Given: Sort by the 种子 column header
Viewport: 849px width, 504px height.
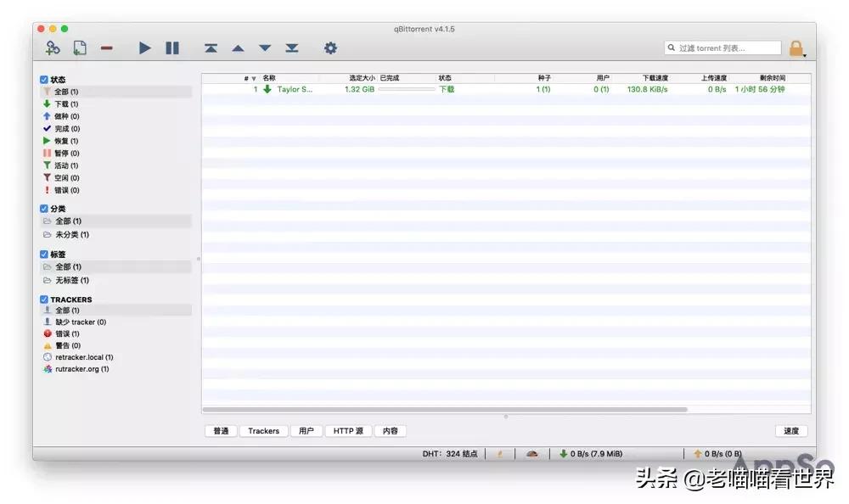Looking at the screenshot, I should 544,78.
